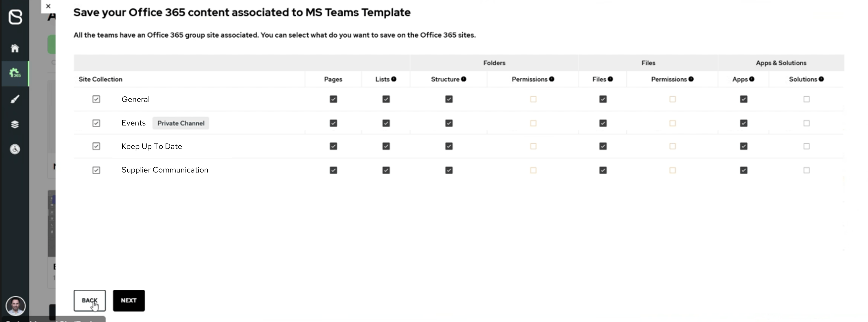Screen dimensions: 868x322
Task: Uncheck Structure for Supplier Communication
Action: pyautogui.click(x=449, y=170)
